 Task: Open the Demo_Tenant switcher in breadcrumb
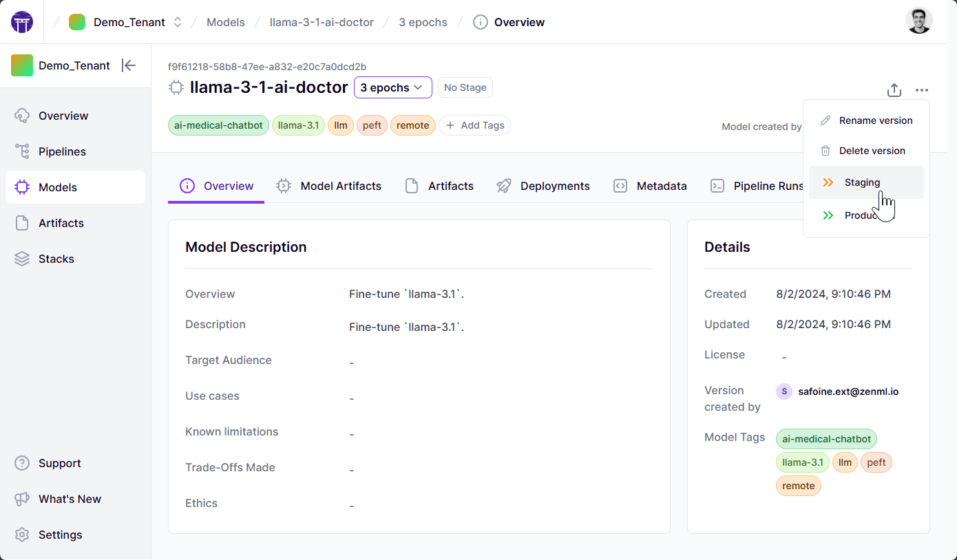click(129, 22)
